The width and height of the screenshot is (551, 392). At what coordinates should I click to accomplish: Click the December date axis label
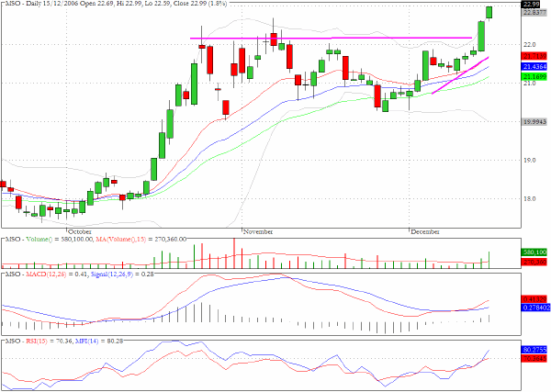(x=425, y=232)
